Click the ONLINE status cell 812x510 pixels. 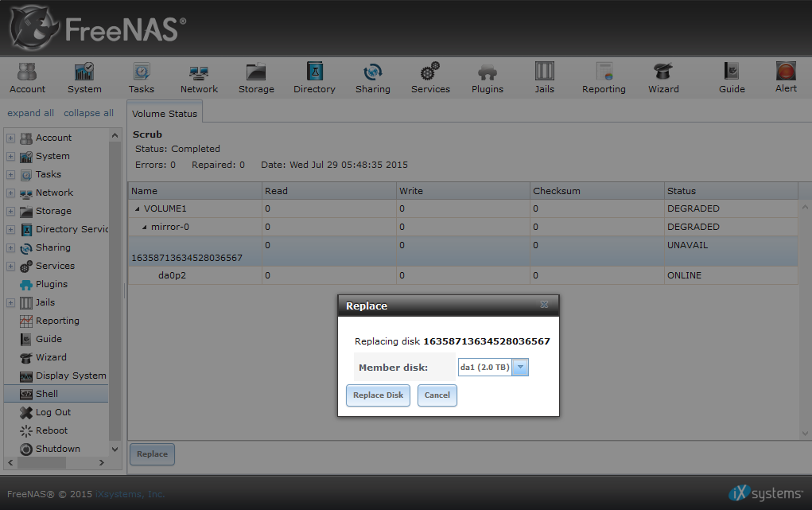(731, 275)
